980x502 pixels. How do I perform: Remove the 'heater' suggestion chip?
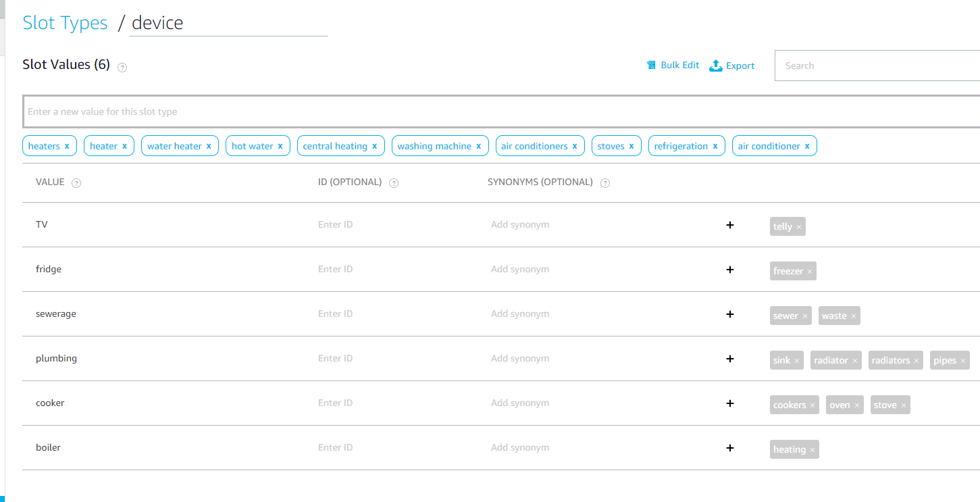click(x=124, y=146)
